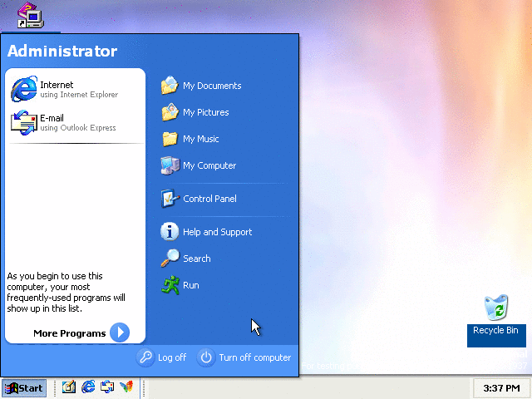This screenshot has width=532, height=399.
Task: Click the Search magnifier icon
Action: [170, 259]
